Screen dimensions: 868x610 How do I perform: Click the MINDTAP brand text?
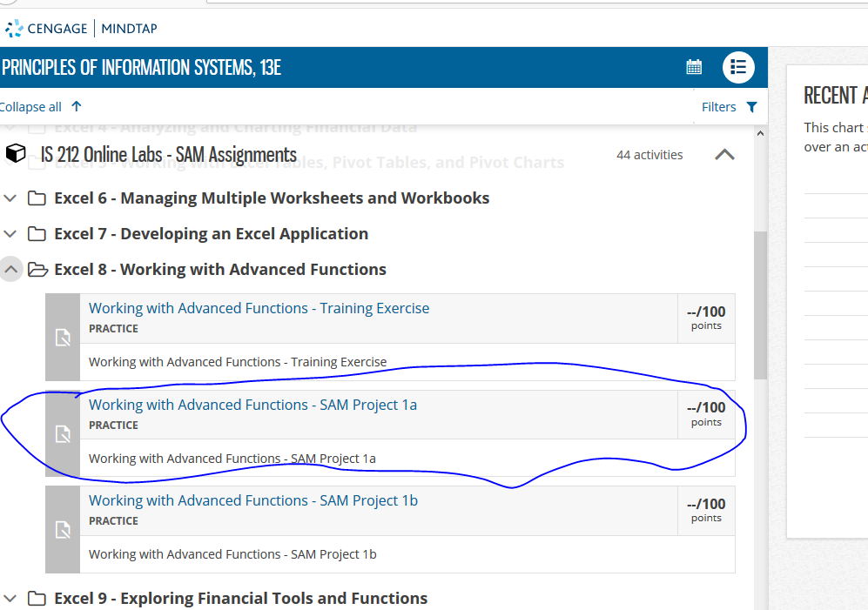click(129, 28)
